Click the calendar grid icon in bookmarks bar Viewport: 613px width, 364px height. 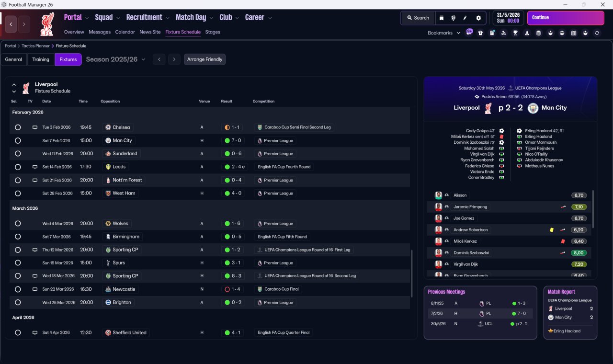(x=573, y=33)
